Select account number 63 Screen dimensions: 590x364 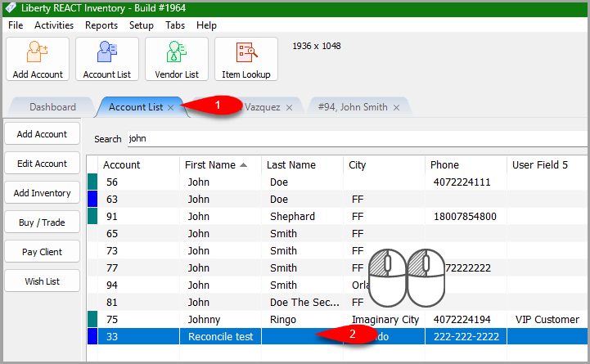(x=112, y=199)
